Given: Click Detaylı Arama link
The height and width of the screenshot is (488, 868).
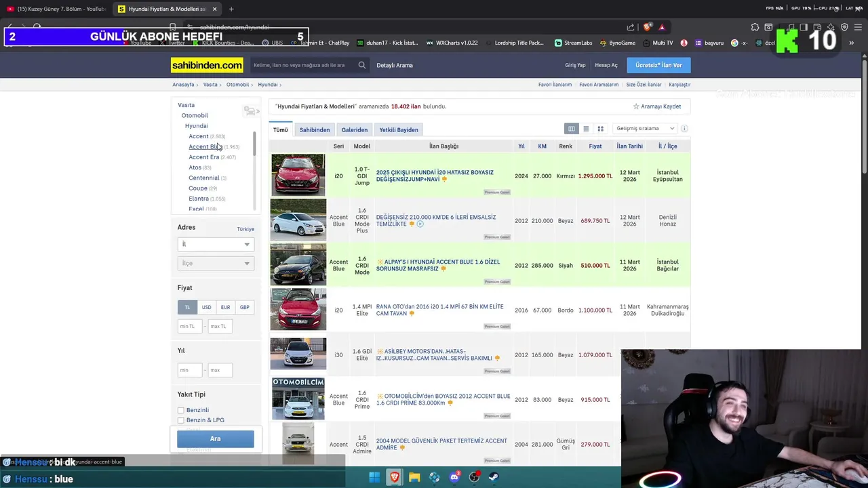Looking at the screenshot, I should [x=395, y=65].
